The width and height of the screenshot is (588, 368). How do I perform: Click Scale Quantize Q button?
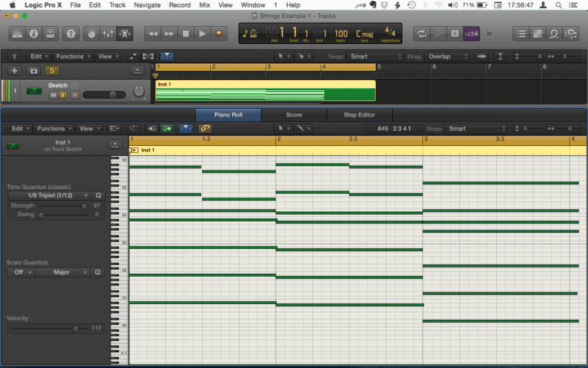[x=98, y=272]
